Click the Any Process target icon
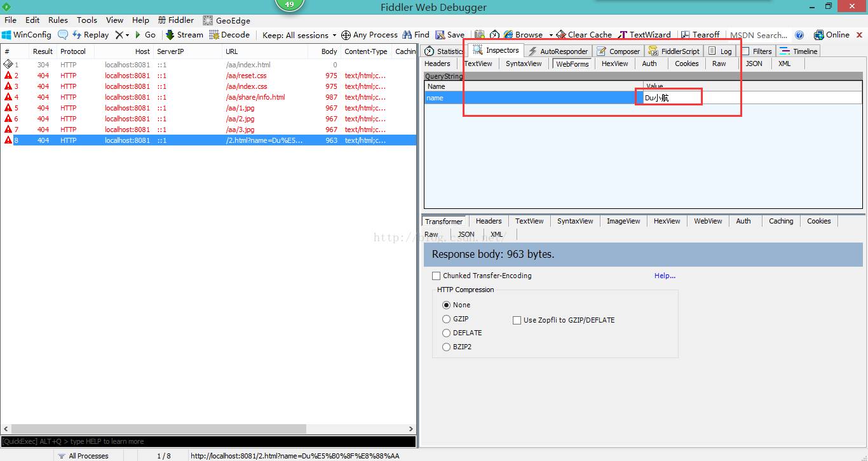Viewport: 868px width, 461px height. (x=346, y=35)
